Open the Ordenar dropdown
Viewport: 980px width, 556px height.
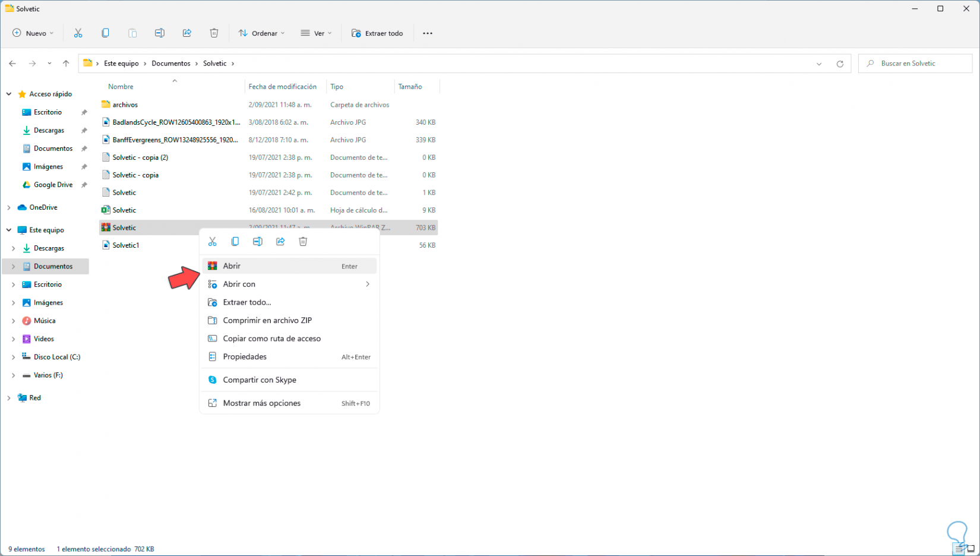pyautogui.click(x=261, y=33)
